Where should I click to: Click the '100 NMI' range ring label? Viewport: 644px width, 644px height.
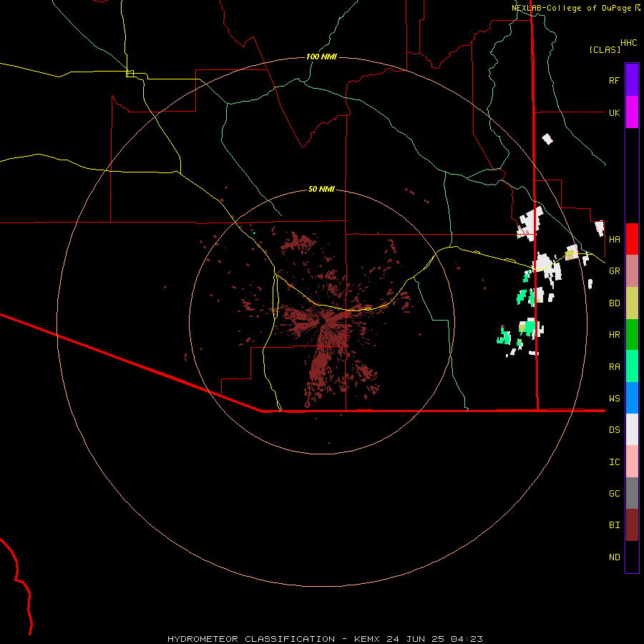click(x=321, y=57)
